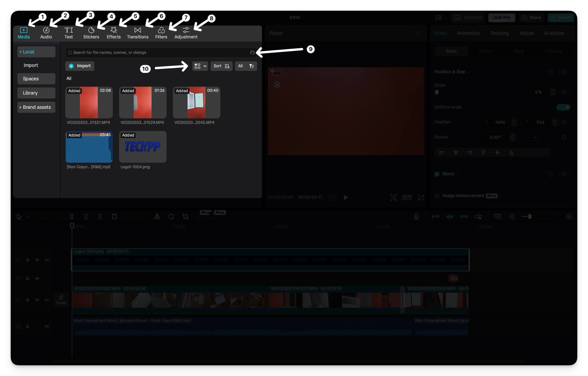The image size is (588, 376).
Task: Click the Export button
Action: pos(561,18)
